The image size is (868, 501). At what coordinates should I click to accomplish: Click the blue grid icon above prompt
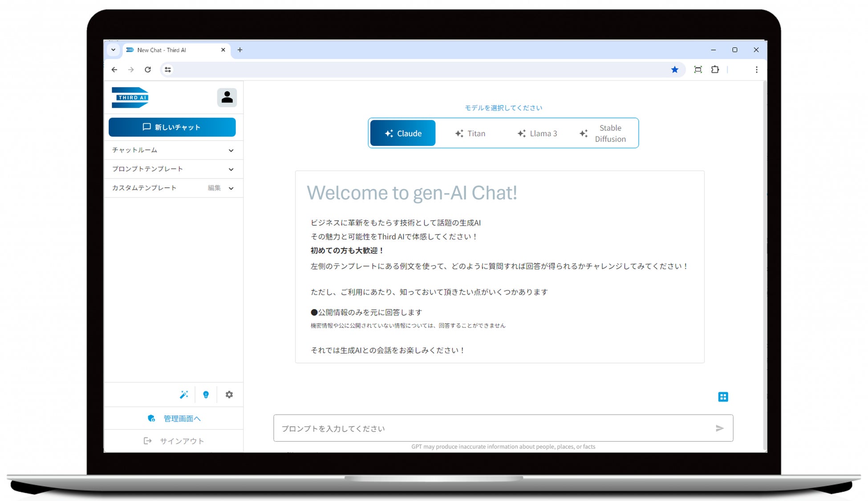723,397
